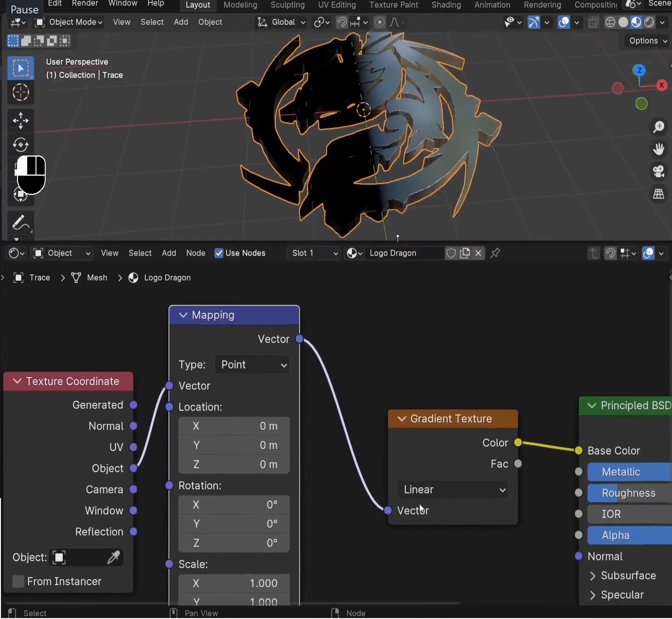672x619 pixels.
Task: Click the viewport zoom magnifier icon
Action: [658, 127]
